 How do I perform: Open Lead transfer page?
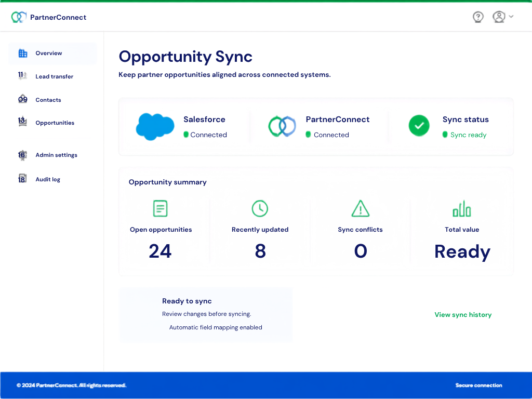pyautogui.click(x=54, y=77)
